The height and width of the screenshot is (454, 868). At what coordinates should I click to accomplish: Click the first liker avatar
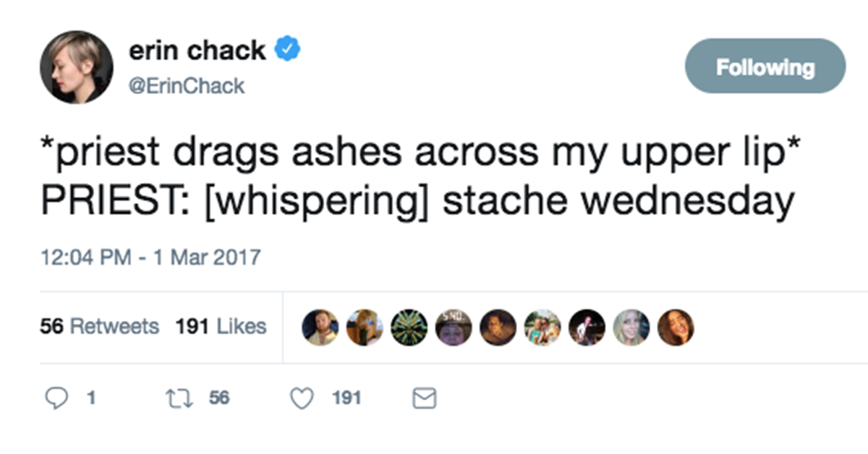(x=320, y=327)
